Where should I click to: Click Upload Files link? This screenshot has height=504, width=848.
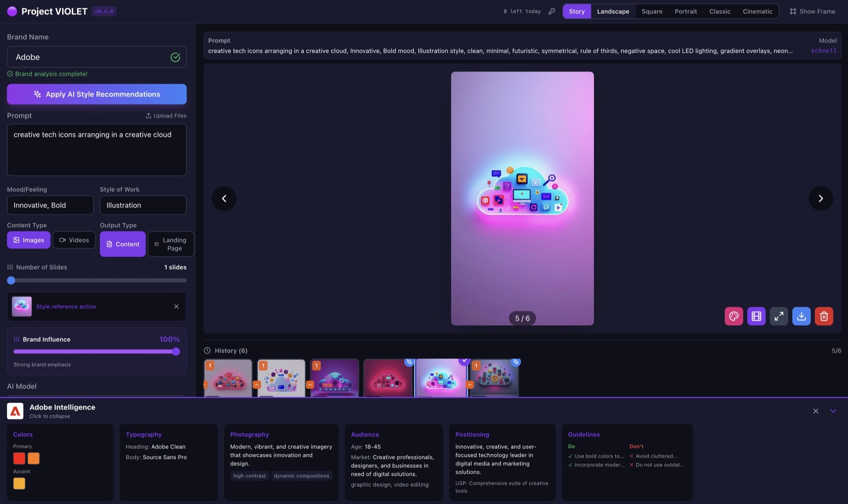tap(166, 116)
